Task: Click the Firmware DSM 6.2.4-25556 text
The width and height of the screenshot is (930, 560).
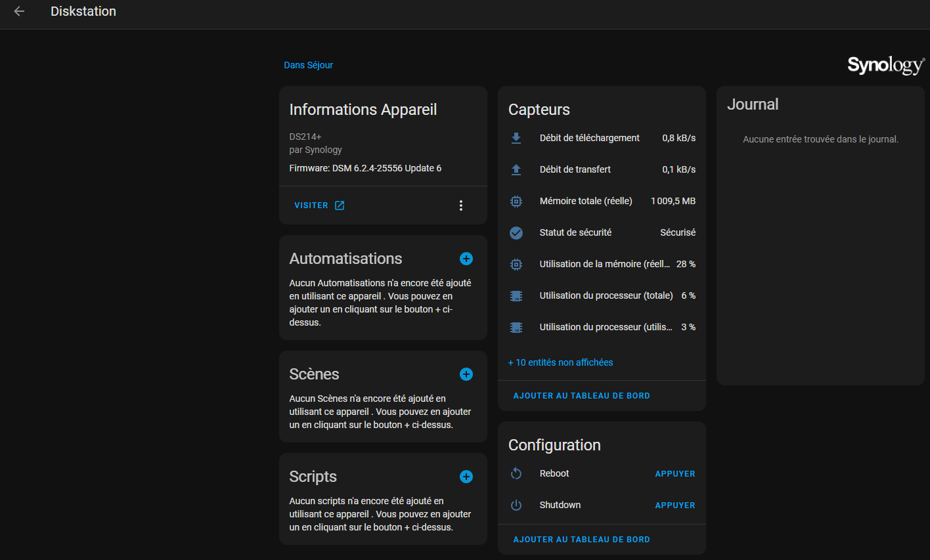Action: pyautogui.click(x=365, y=168)
